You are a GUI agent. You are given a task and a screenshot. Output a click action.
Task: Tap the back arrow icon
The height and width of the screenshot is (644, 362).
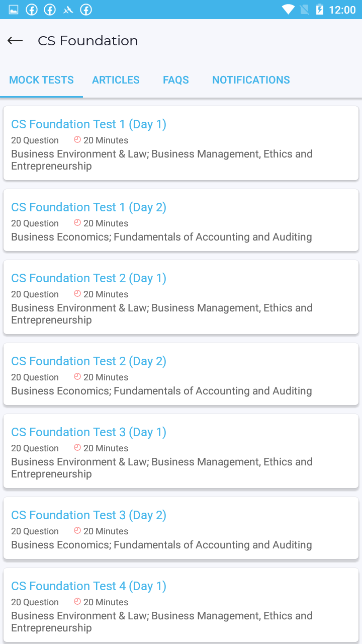pyautogui.click(x=15, y=41)
